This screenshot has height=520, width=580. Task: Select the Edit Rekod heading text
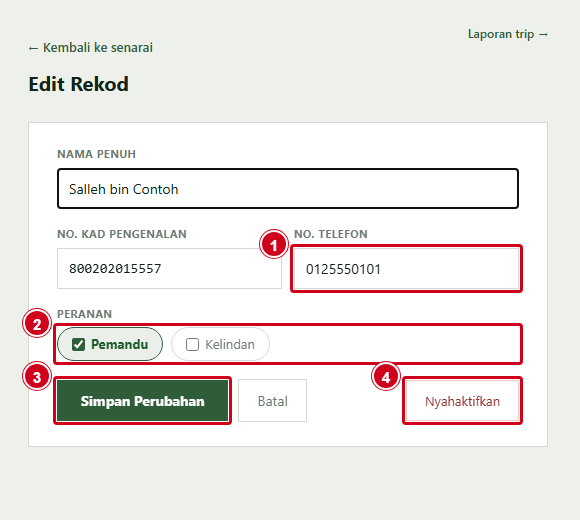click(x=79, y=84)
